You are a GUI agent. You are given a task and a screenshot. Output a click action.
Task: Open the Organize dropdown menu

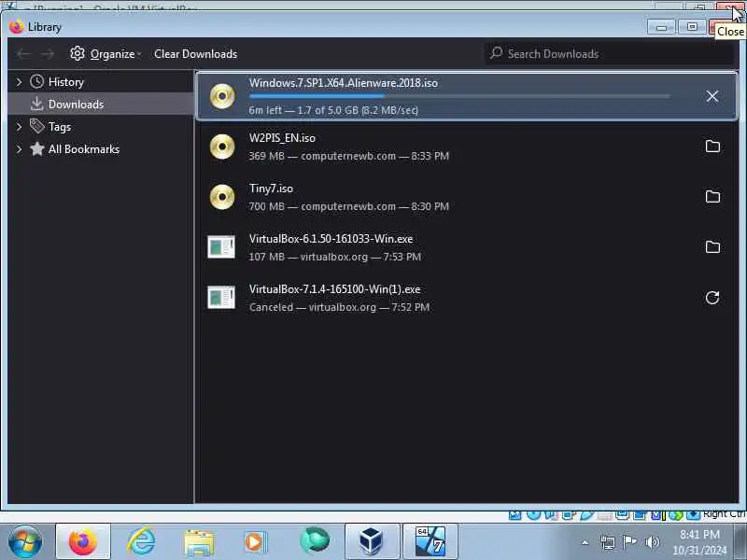(106, 54)
